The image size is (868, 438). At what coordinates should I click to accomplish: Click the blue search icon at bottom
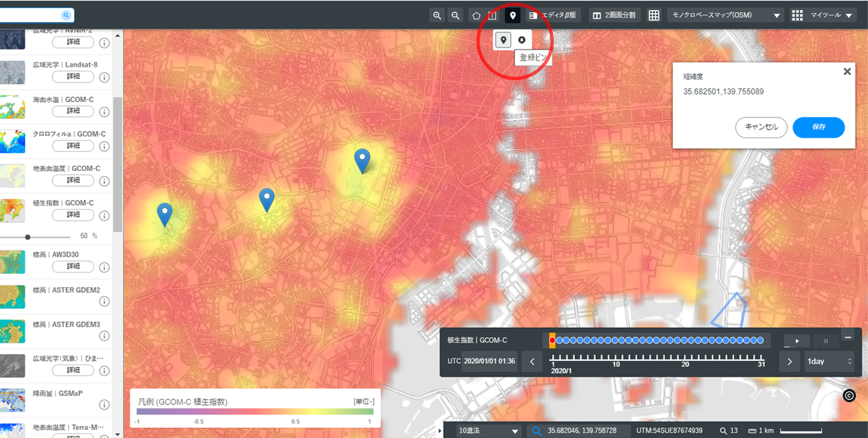(535, 431)
